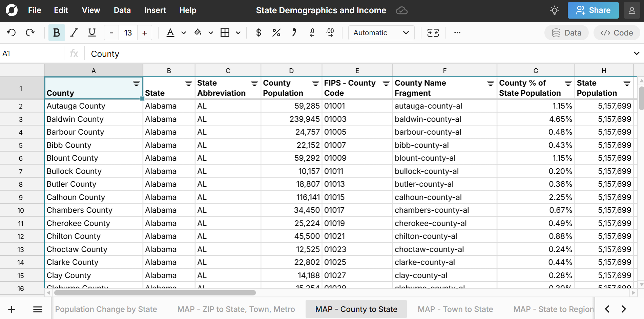The height and width of the screenshot is (319, 644).
Task: Open the Code panel button
Action: point(617,33)
